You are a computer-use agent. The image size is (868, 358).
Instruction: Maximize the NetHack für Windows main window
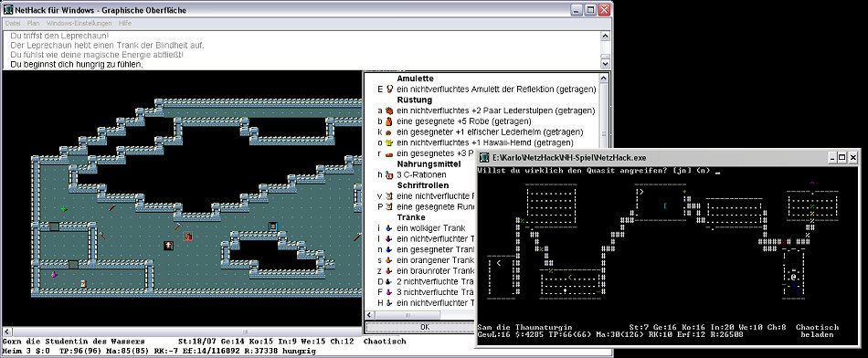pos(590,10)
